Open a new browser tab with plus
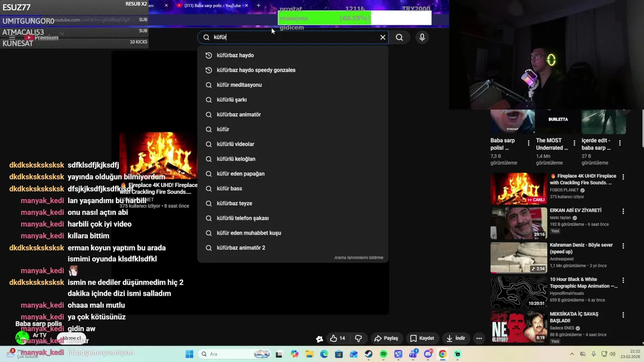644x362 pixels. tap(259, 6)
